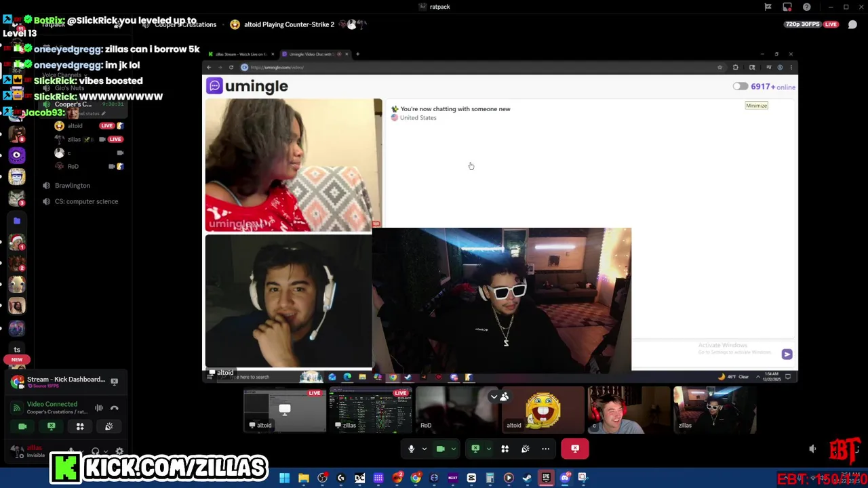This screenshot has width=868, height=488.
Task: Select altoid's avatar participant tile
Action: 542,409
